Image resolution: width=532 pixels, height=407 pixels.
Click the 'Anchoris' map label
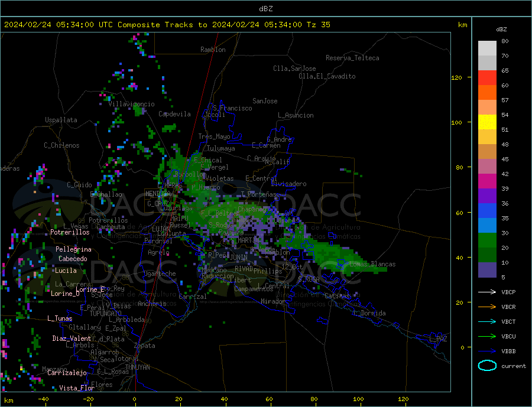[x=152, y=304]
